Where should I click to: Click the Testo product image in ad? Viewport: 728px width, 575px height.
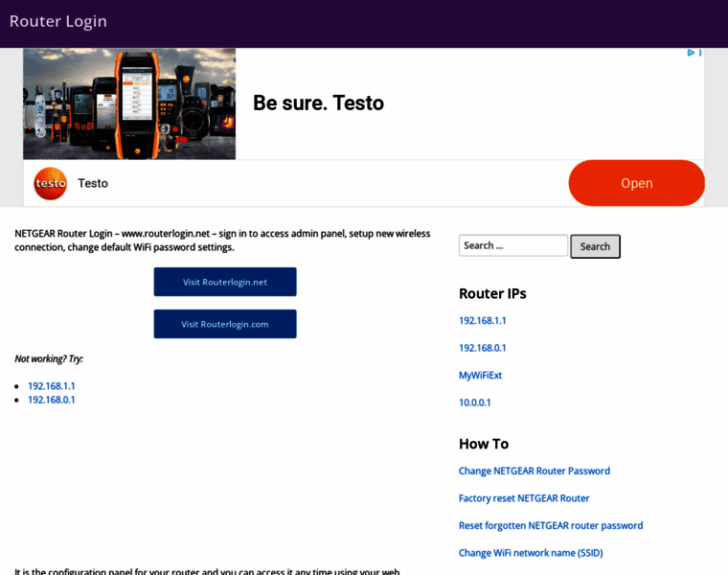129,104
